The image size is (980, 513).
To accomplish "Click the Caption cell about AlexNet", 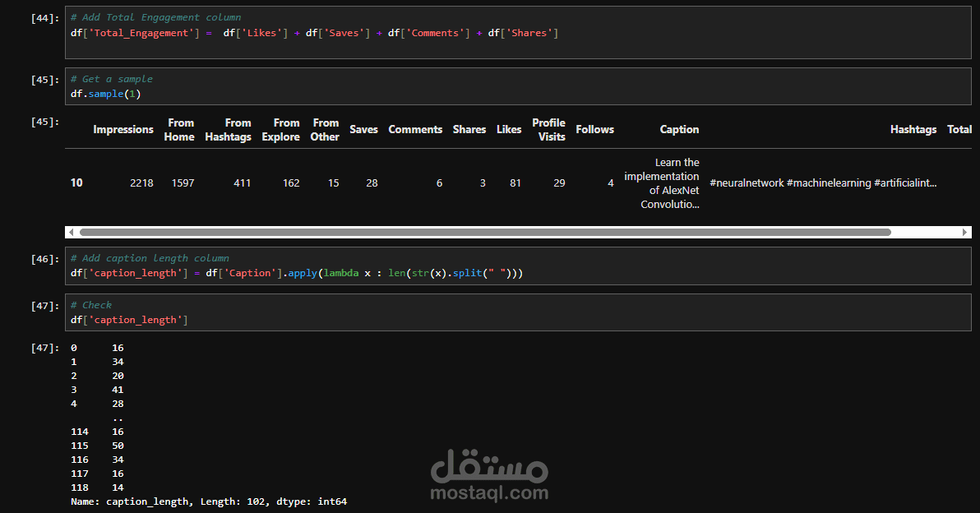I will click(x=662, y=183).
